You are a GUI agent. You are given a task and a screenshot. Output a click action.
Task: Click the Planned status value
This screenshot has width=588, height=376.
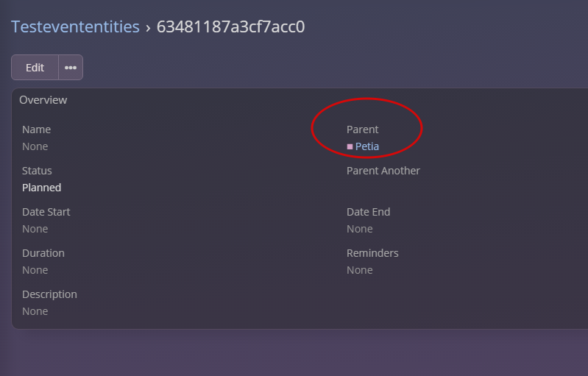pyautogui.click(x=41, y=188)
